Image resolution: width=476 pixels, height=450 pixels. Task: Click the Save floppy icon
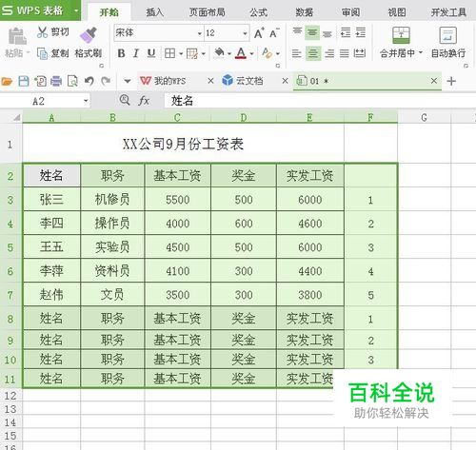pos(24,82)
